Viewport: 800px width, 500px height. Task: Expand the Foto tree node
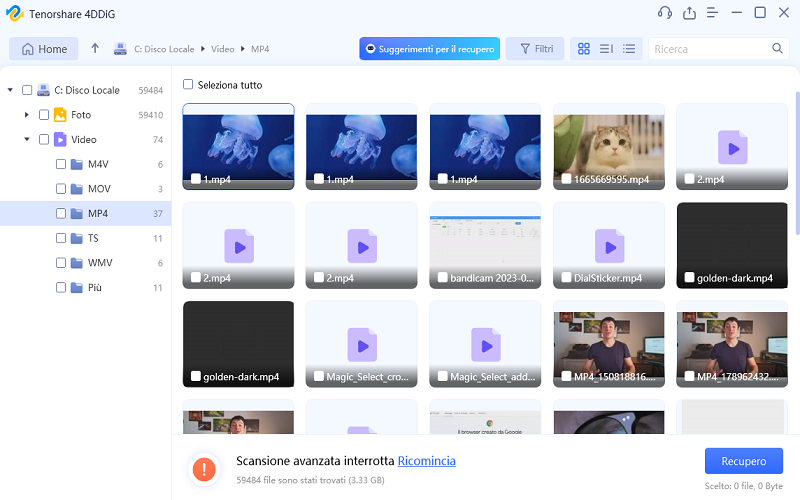(27, 115)
